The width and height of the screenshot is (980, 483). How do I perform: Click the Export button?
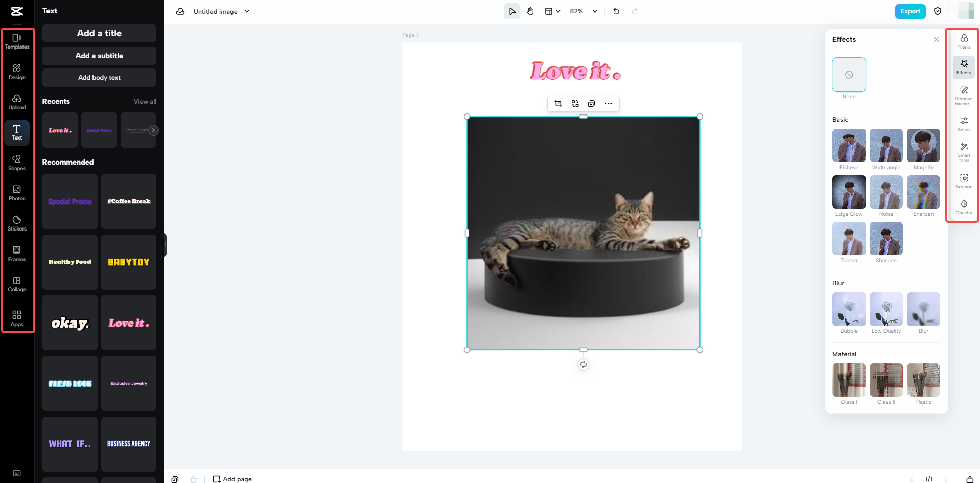911,11
